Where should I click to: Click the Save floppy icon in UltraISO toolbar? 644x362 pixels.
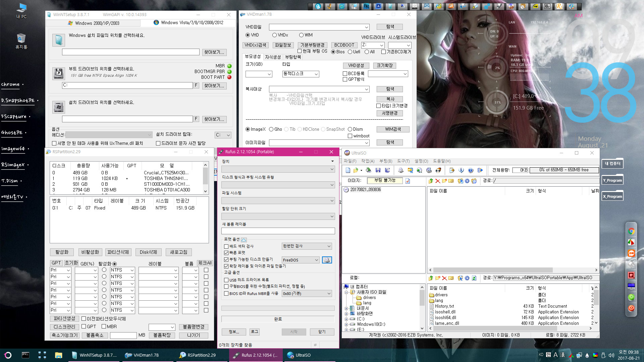pyautogui.click(x=378, y=170)
